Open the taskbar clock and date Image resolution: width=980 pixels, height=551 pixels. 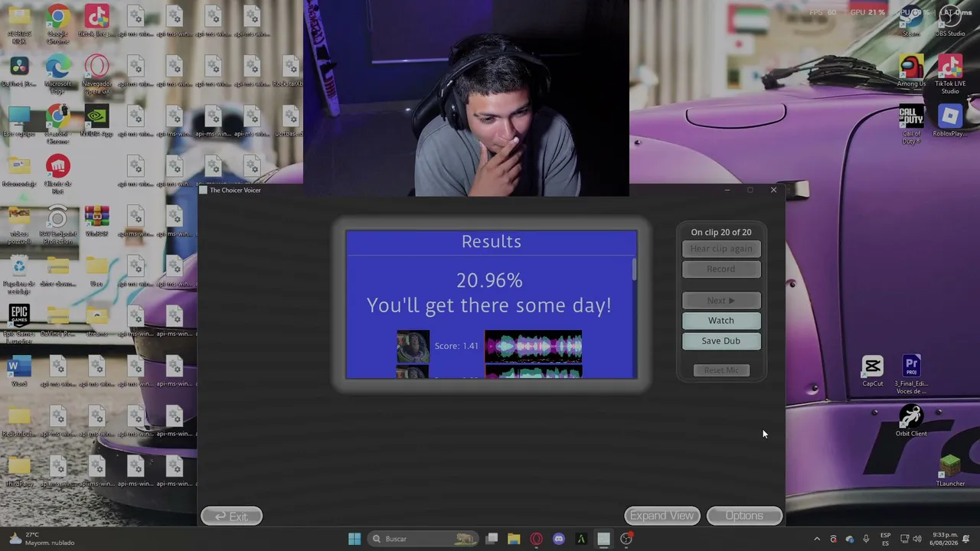(946, 539)
